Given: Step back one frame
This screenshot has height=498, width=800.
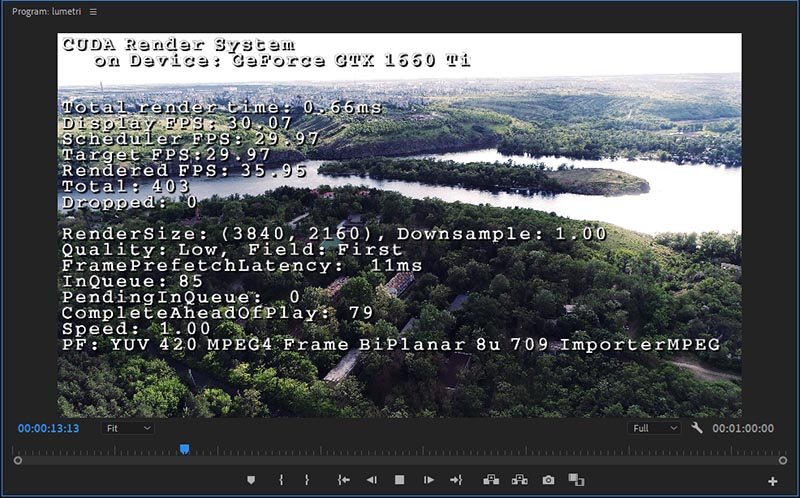Looking at the screenshot, I should pyautogui.click(x=372, y=480).
